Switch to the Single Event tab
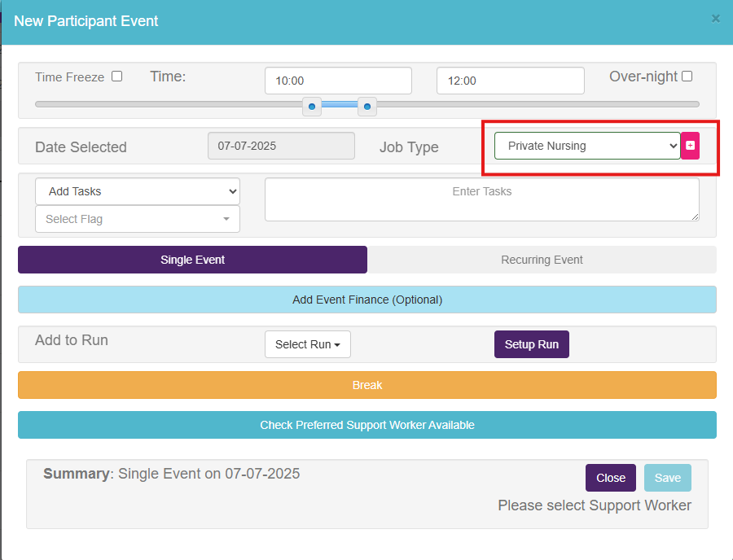 coord(192,260)
